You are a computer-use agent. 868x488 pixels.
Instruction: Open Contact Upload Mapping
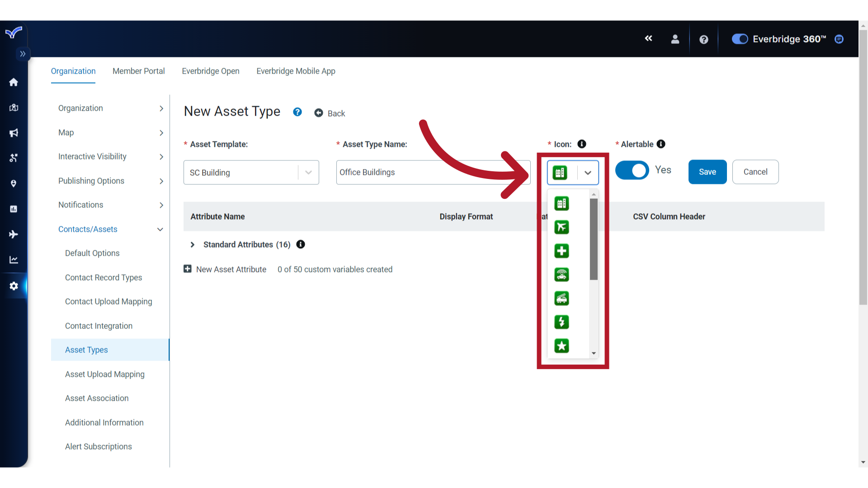108,301
